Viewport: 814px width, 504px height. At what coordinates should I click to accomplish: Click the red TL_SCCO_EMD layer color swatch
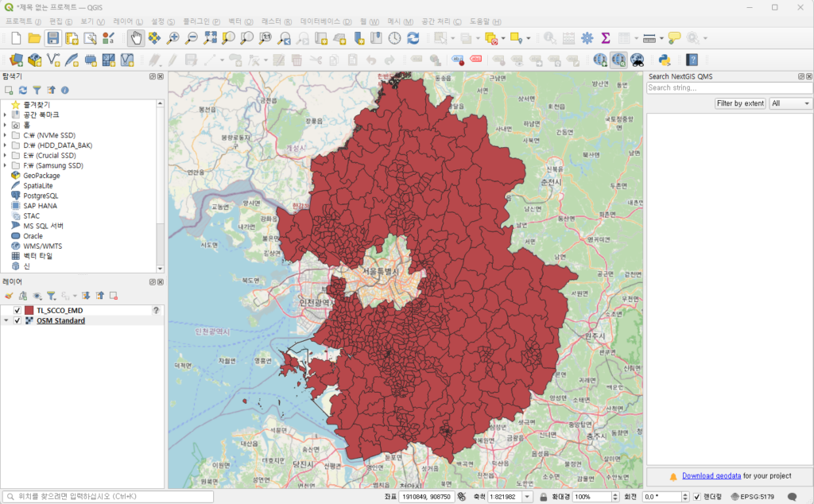click(29, 310)
